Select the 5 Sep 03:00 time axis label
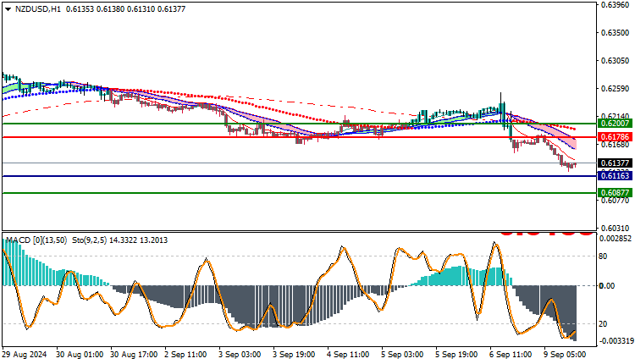The image size is (635, 364). pos(402,355)
